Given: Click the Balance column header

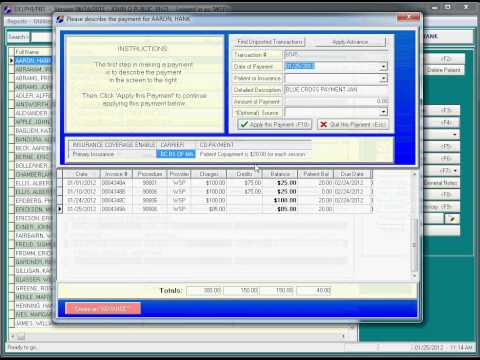Looking at the screenshot, I should point(280,174).
